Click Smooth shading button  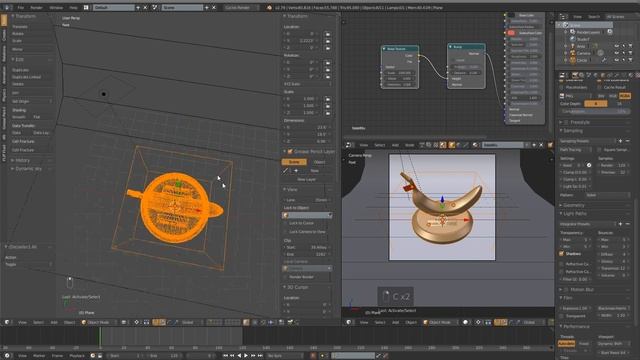click(x=21, y=117)
